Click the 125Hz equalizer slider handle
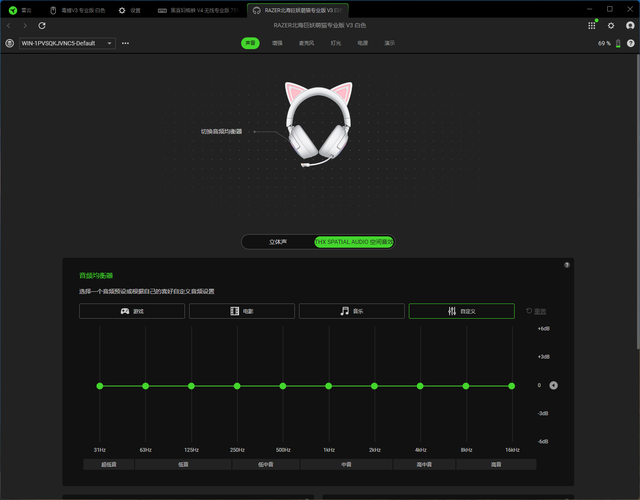This screenshot has width=640, height=500. (191, 386)
